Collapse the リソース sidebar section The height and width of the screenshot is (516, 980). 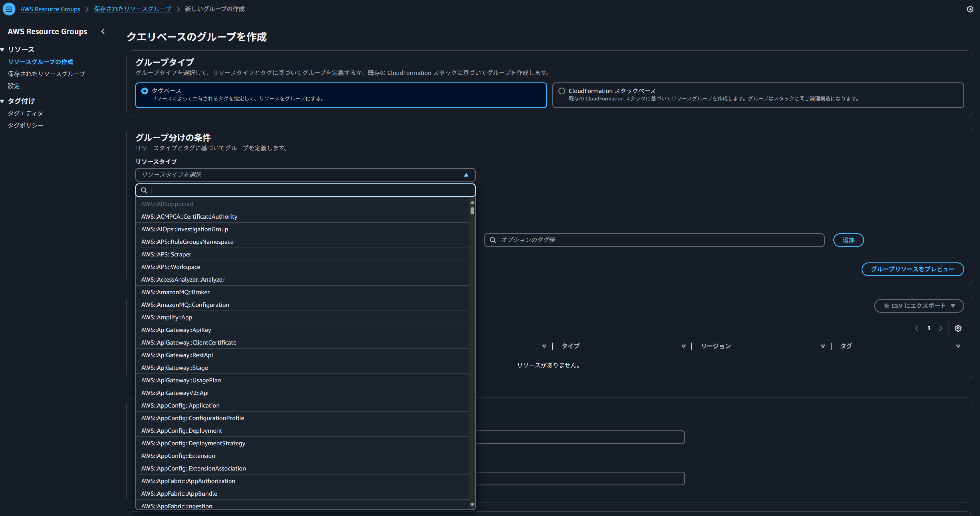pos(3,50)
